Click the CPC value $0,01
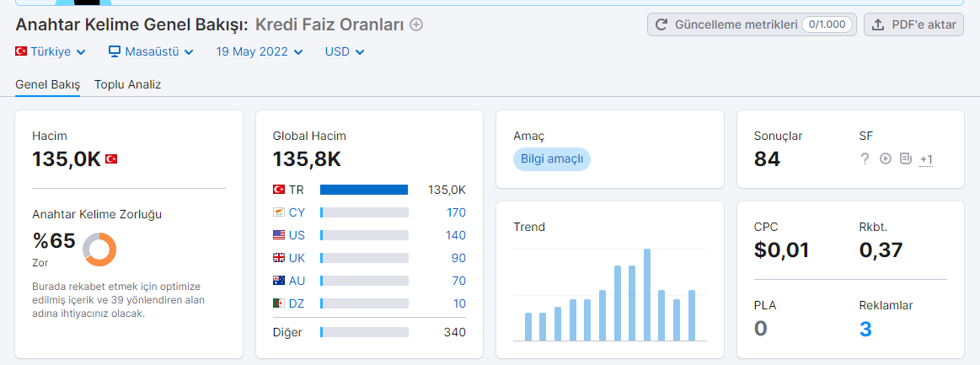Image resolution: width=980 pixels, height=365 pixels. click(x=781, y=250)
